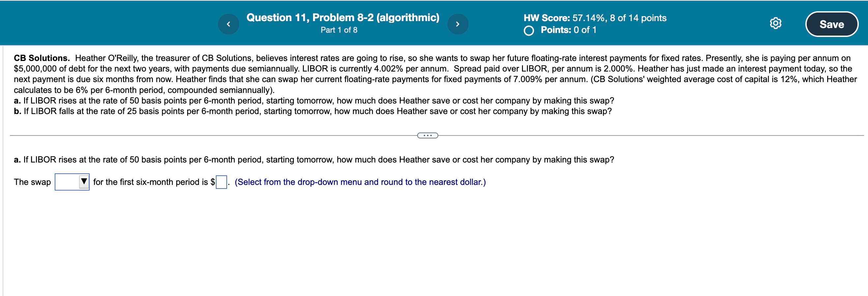868x296 pixels.
Task: Collapse the problem with the ellipsis handle
Action: [x=428, y=135]
